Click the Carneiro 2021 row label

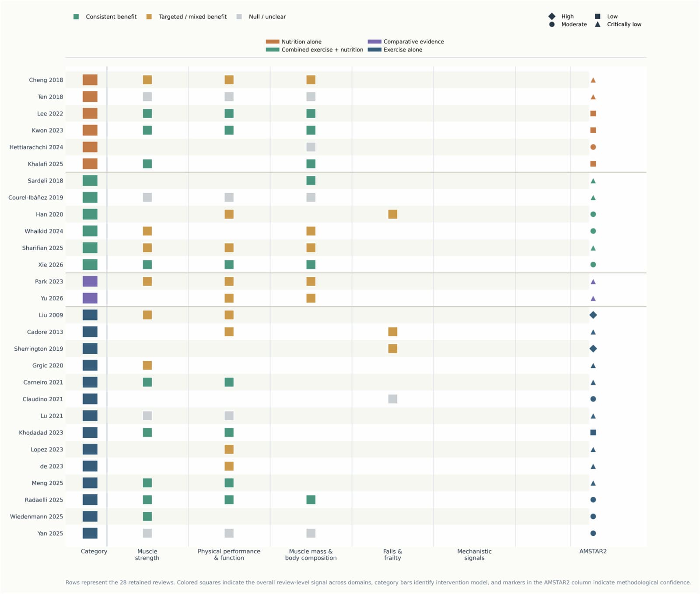point(43,382)
